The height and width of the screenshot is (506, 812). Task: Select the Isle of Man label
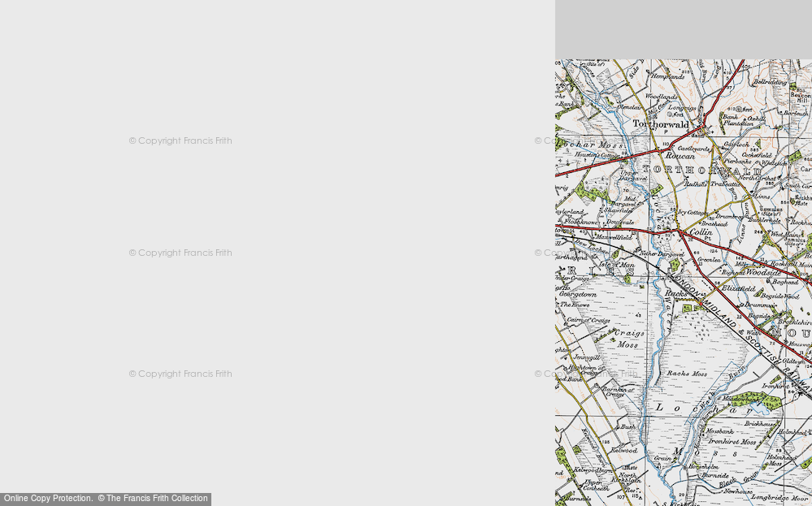click(617, 265)
